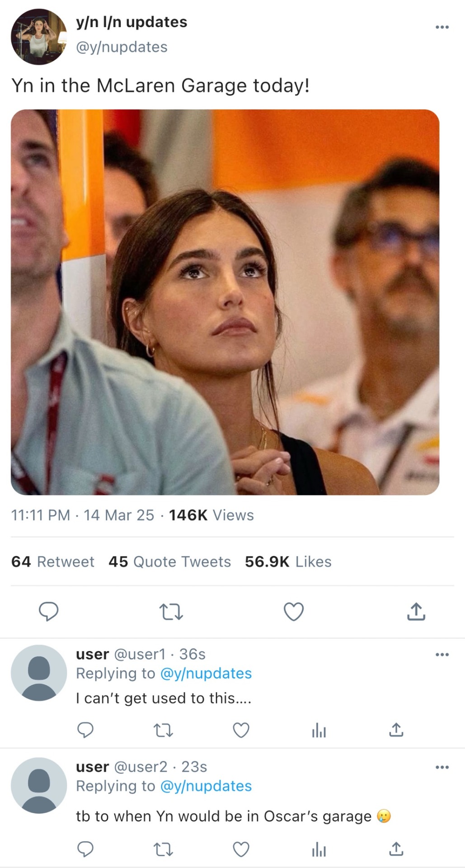This screenshot has height=868, width=465.
Task: Open more options on user2's reply
Action: [x=442, y=767]
